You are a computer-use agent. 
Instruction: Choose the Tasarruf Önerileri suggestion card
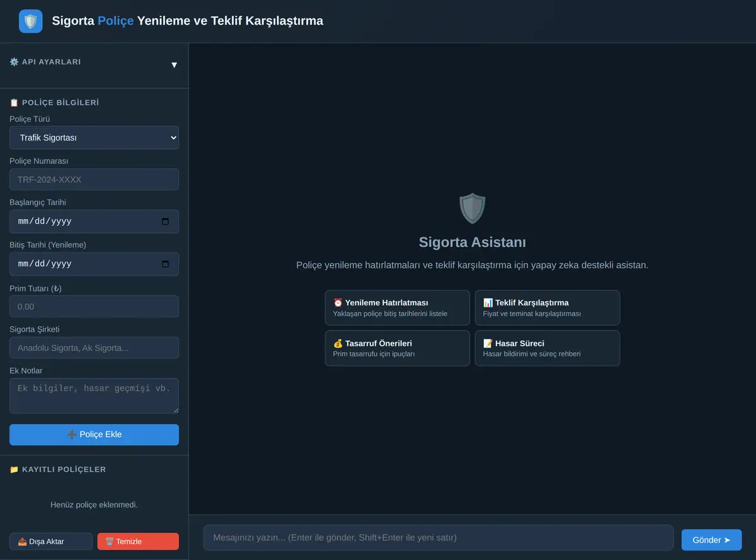pyautogui.click(x=398, y=348)
